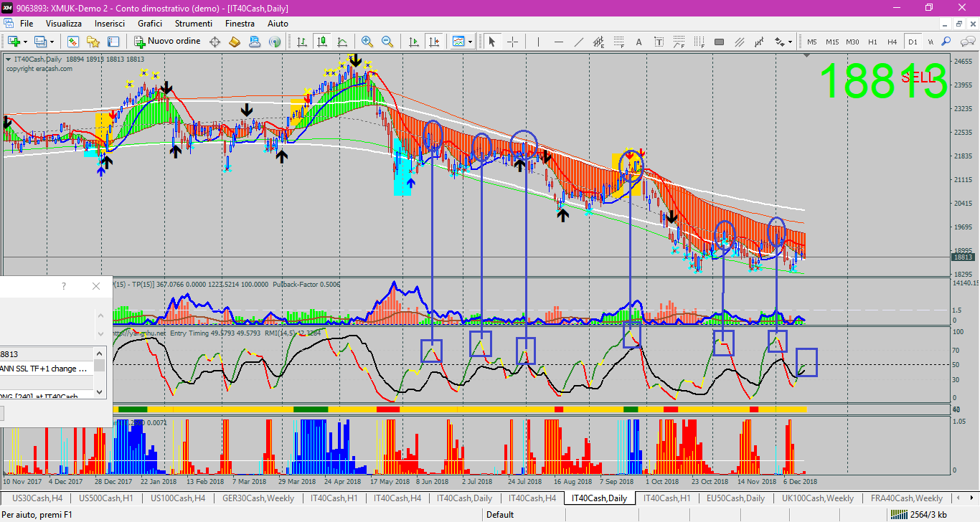Open the Navigator star-folder icon

tap(93, 41)
